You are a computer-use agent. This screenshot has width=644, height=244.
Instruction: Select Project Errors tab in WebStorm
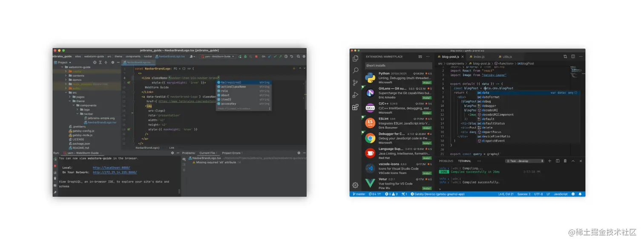[x=233, y=153]
